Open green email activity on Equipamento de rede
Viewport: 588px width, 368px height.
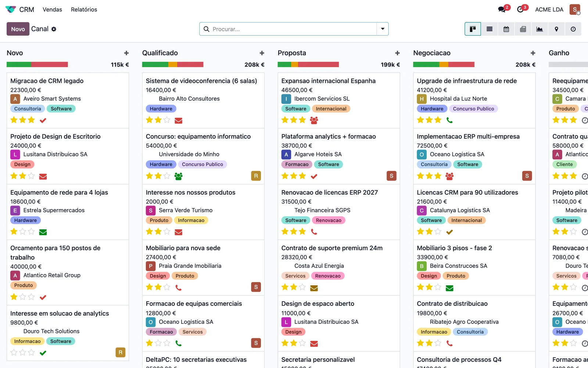click(x=43, y=232)
